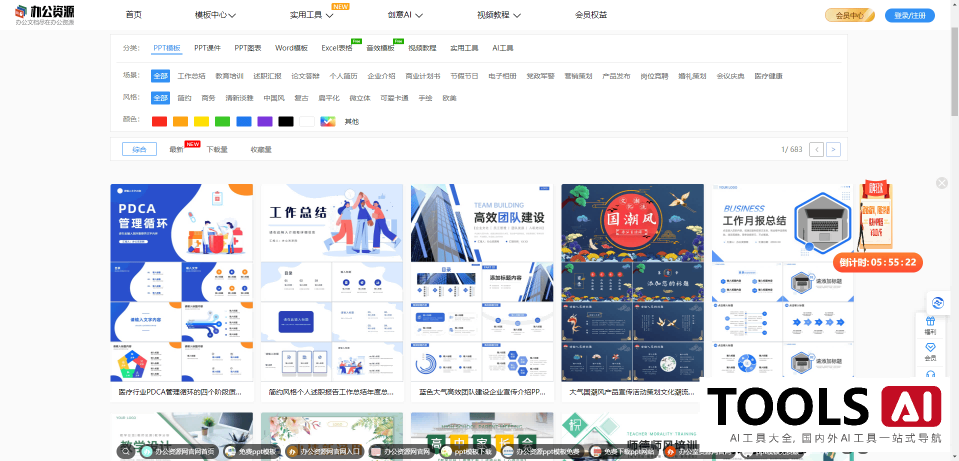
Task: Choose the blue color swatch
Action: pos(243,121)
